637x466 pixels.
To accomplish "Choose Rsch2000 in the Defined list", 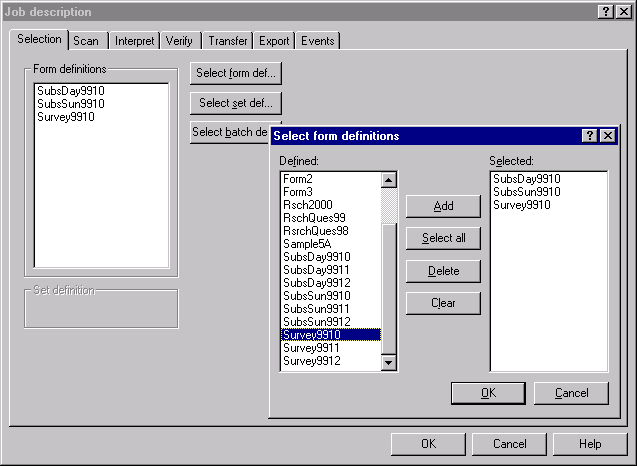I will click(x=307, y=204).
